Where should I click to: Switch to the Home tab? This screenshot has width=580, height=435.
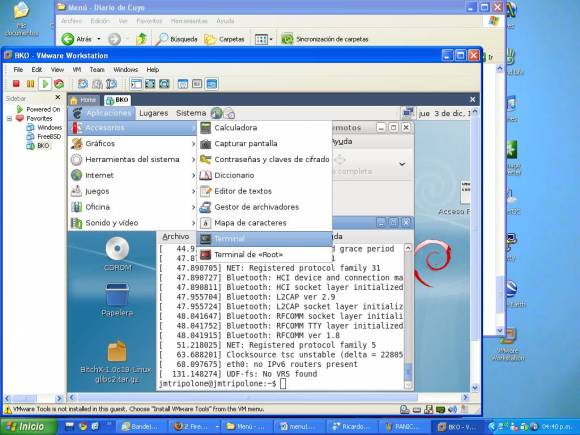point(84,100)
